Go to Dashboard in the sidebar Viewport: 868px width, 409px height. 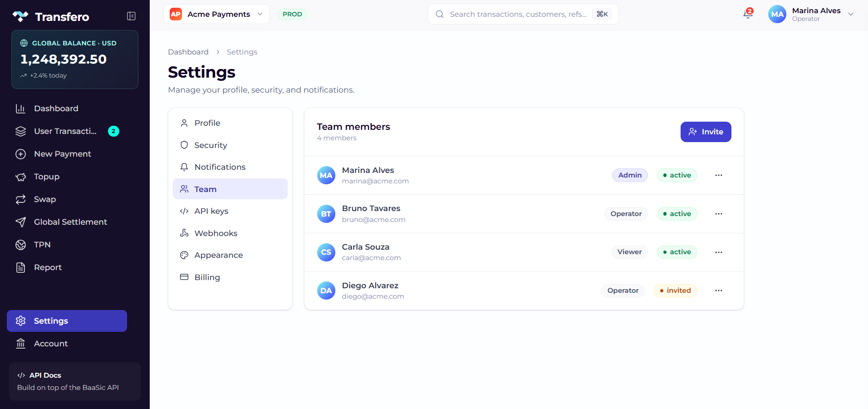[x=67, y=108]
